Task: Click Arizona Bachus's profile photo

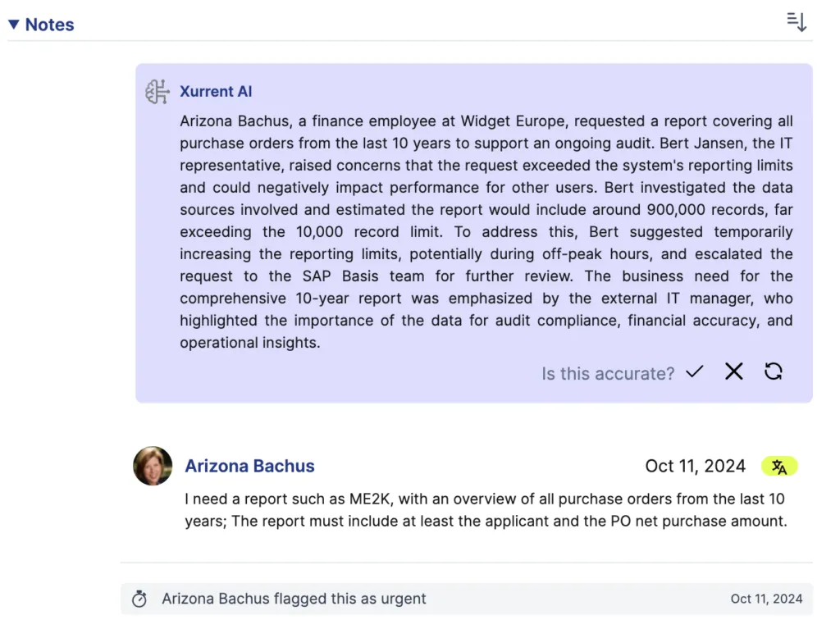Action: coord(153,466)
